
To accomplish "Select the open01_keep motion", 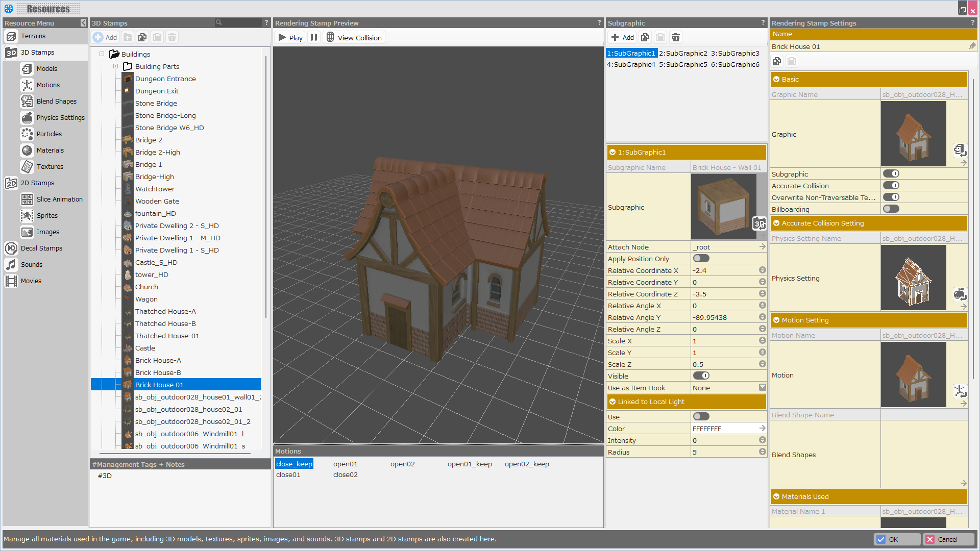I will [x=469, y=464].
